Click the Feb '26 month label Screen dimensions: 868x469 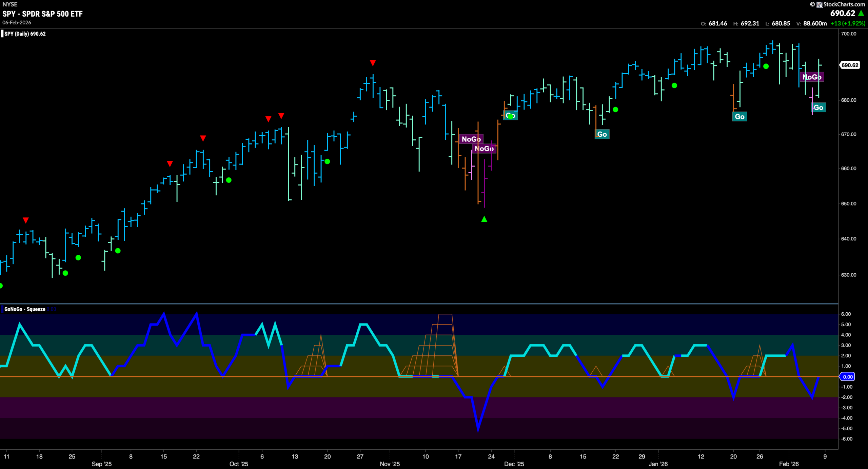[789, 464]
